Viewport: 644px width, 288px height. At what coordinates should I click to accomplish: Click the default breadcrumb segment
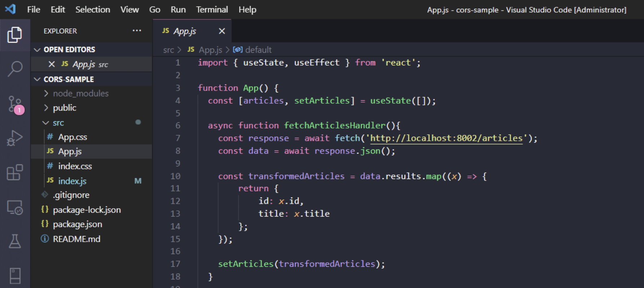click(258, 50)
